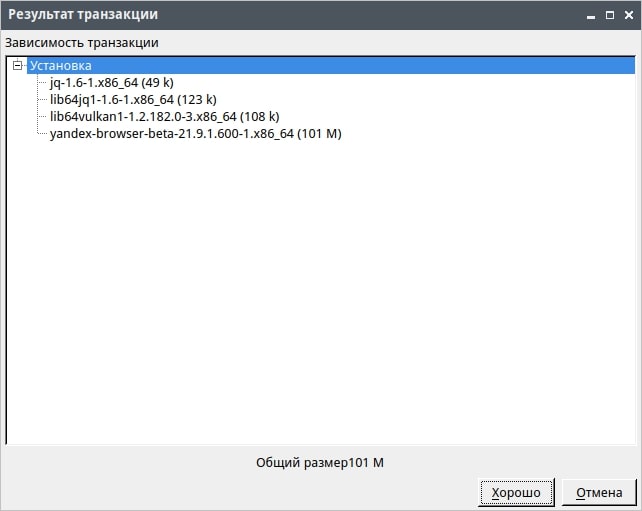Maximize the transaction result window
The height and width of the screenshot is (511, 642).
point(609,16)
